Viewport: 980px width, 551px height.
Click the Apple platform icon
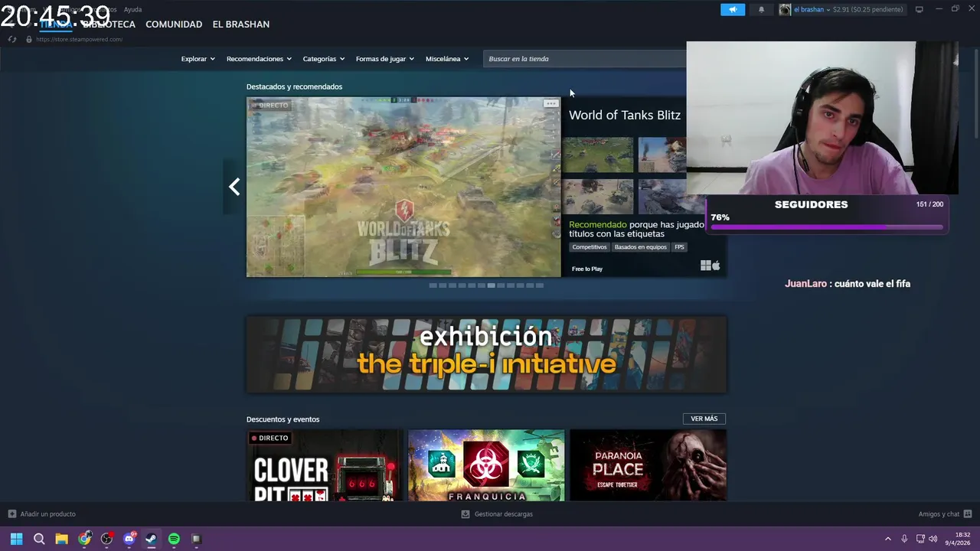[x=716, y=266]
